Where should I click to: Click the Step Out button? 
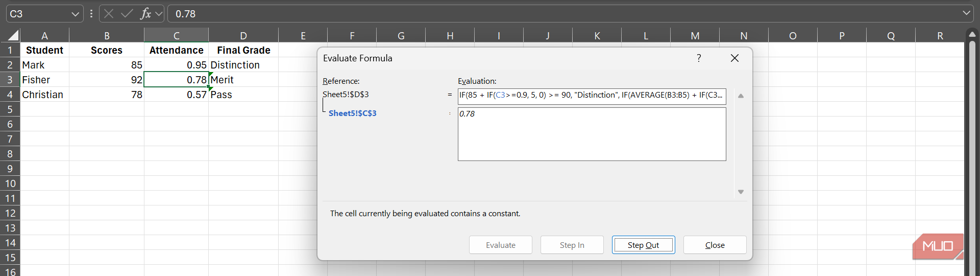coord(643,245)
